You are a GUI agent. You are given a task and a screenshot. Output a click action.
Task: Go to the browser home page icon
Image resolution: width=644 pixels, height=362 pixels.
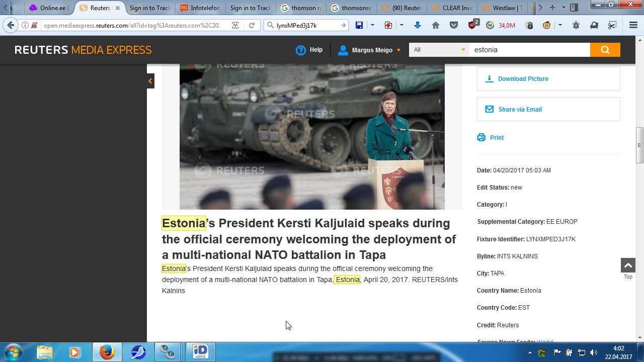[436, 25]
